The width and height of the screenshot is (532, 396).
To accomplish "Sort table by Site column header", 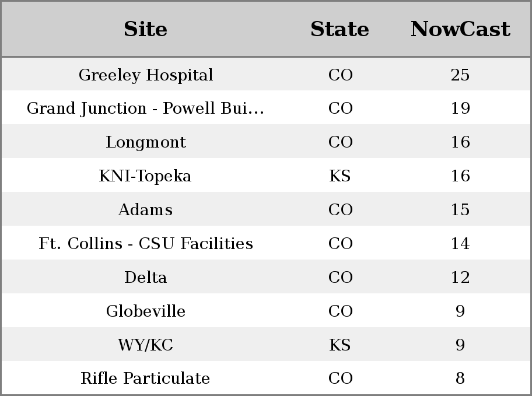I will tap(146, 29).
